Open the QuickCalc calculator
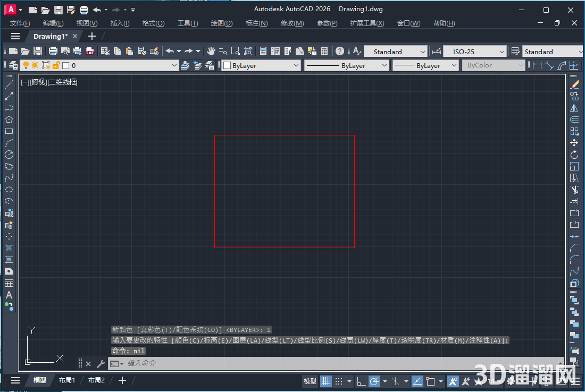585x392 pixels. (324, 51)
